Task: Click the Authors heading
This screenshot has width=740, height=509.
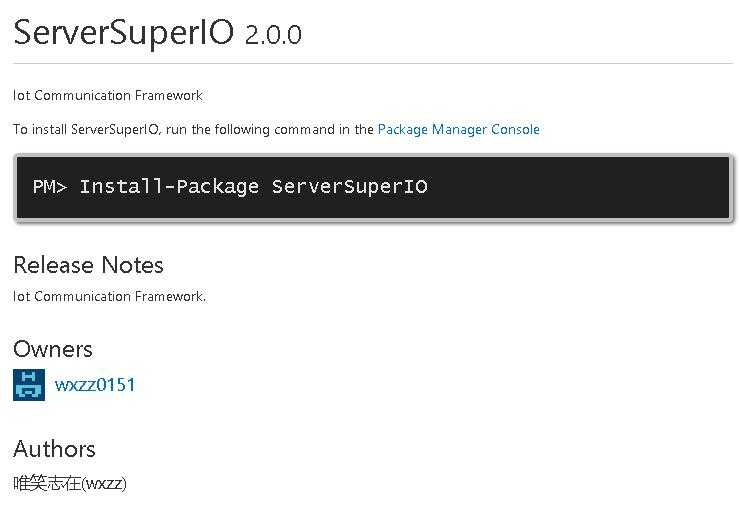Action: tap(55, 449)
